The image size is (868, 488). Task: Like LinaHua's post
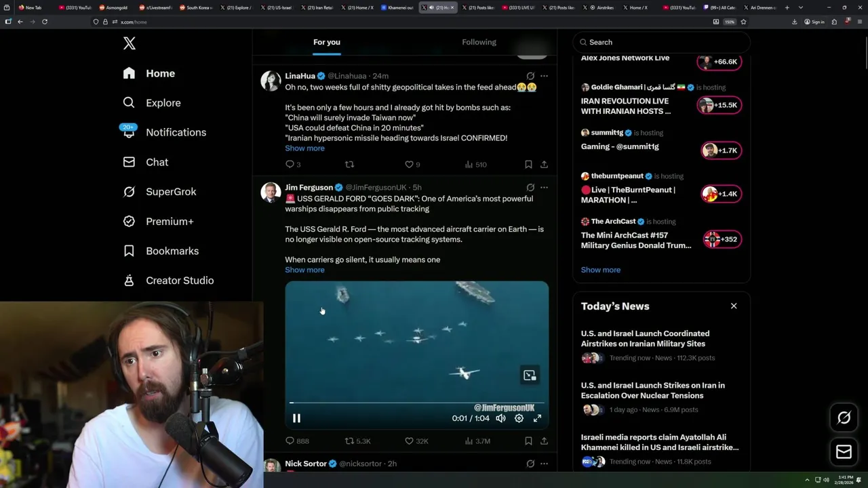point(412,164)
